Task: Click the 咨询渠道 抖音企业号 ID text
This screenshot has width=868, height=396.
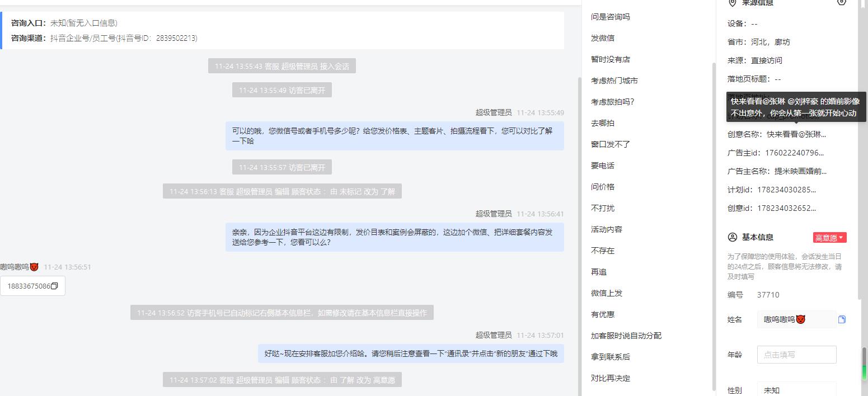Action: pos(124,38)
